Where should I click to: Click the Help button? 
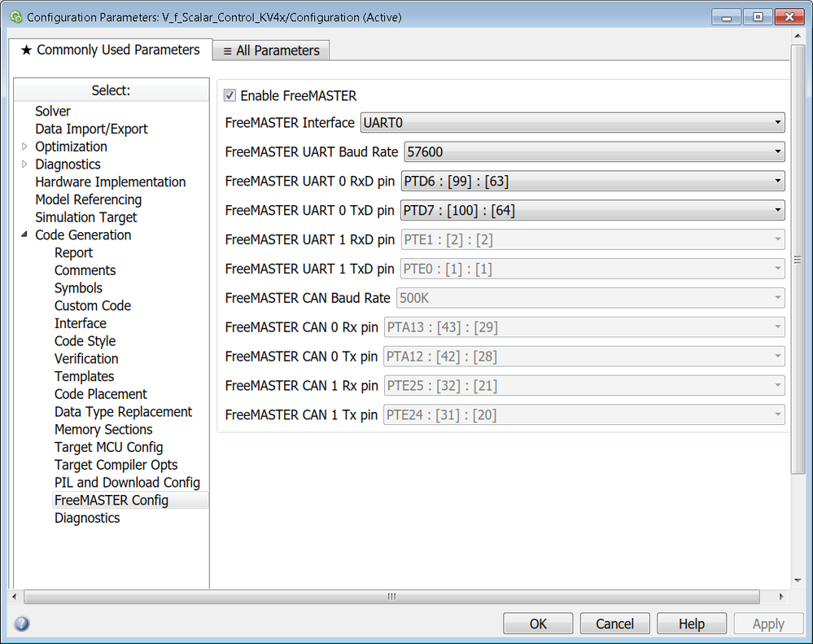click(x=691, y=624)
